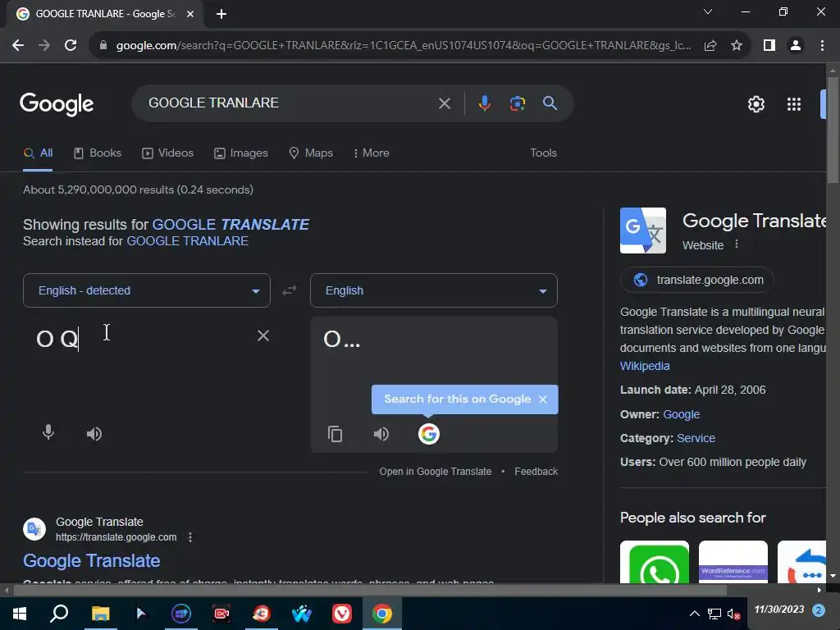Open more options for Google Translate result
Viewport: 840px width, 630px height.
pos(190,537)
